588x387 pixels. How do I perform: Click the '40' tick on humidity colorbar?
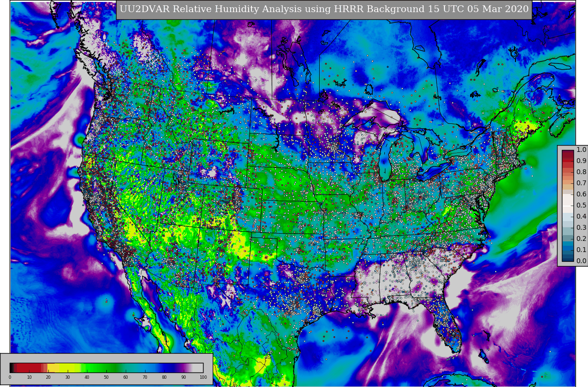87,377
